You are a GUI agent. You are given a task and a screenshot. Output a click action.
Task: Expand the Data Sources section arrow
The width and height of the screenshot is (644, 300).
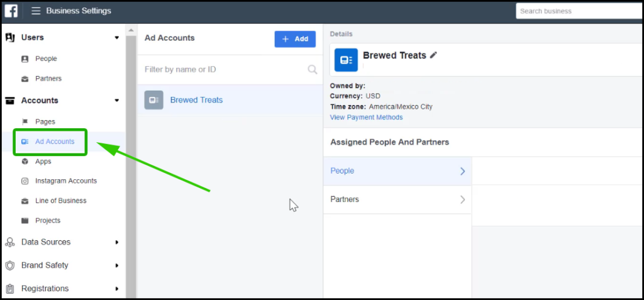click(117, 243)
